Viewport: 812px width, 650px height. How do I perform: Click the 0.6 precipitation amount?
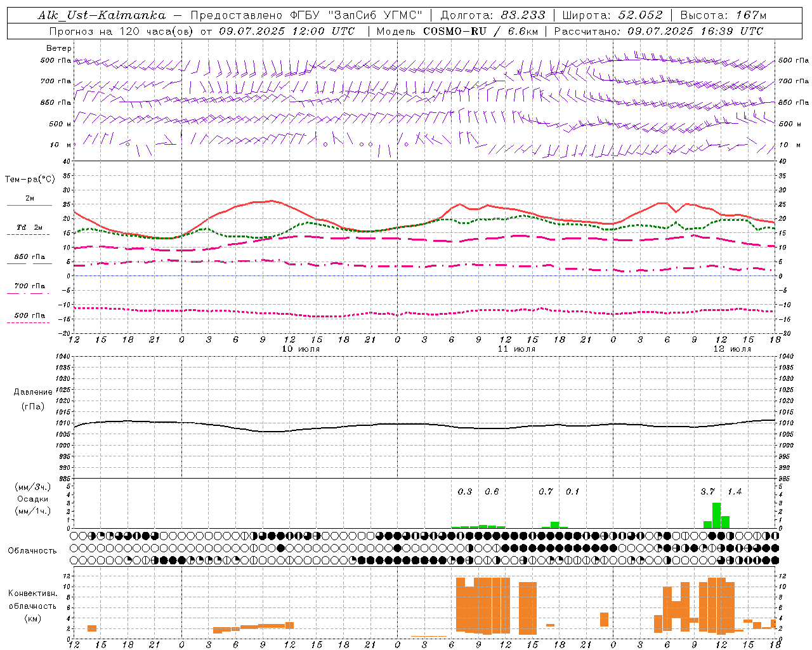[492, 491]
